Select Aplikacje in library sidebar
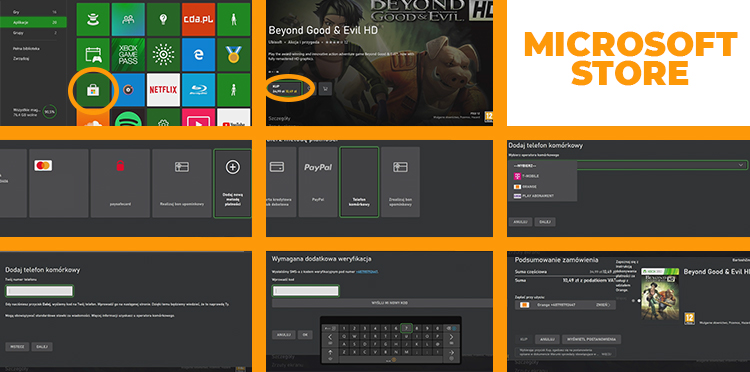The height and width of the screenshot is (372, 750). coord(33,22)
